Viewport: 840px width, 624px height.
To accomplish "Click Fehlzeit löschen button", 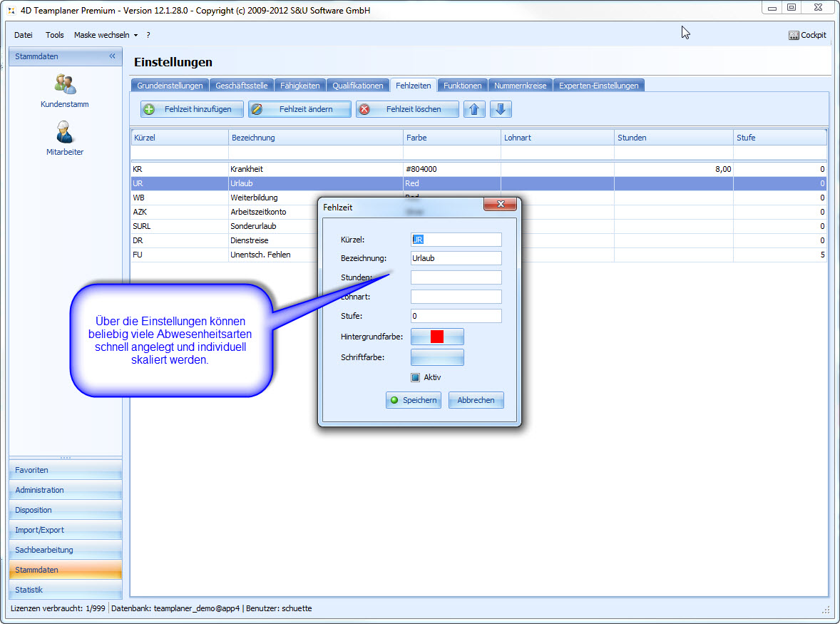I will tap(407, 109).
